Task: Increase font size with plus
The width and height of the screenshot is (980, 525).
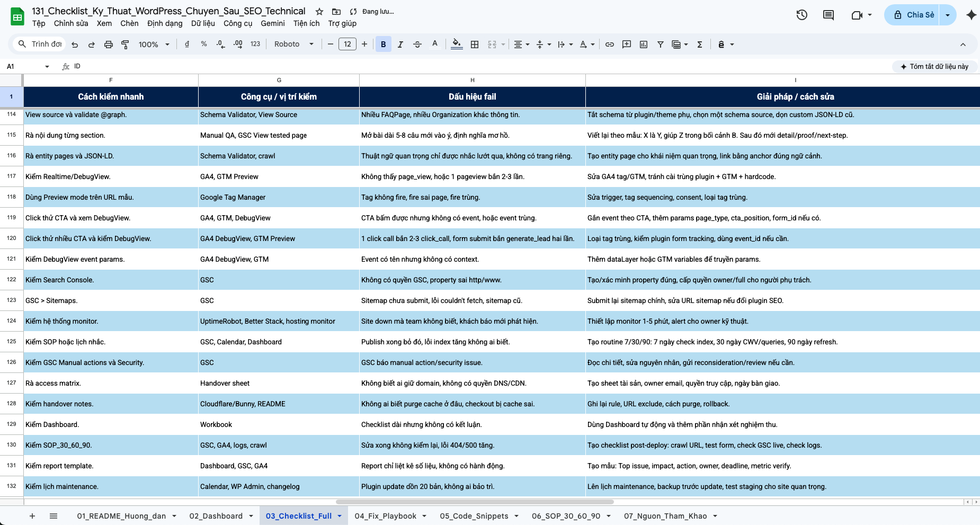Action: tap(364, 45)
